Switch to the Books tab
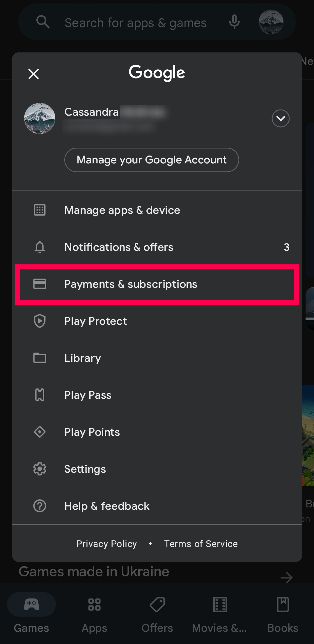 pos(283,612)
